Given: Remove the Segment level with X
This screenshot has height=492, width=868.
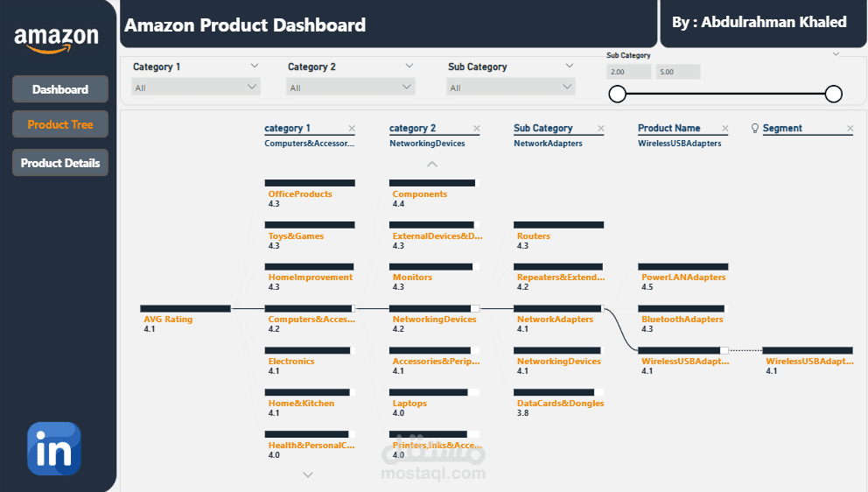Looking at the screenshot, I should 850,129.
